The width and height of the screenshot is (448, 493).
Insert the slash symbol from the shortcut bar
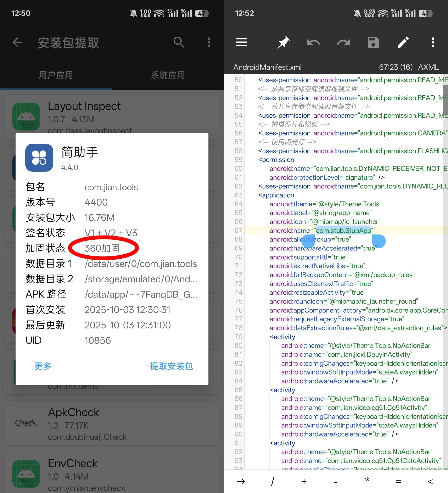[272, 482]
